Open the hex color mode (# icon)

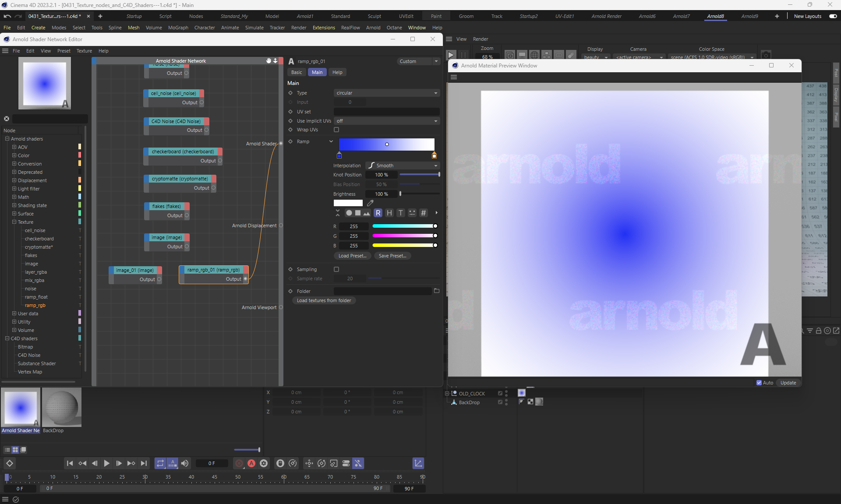(423, 213)
